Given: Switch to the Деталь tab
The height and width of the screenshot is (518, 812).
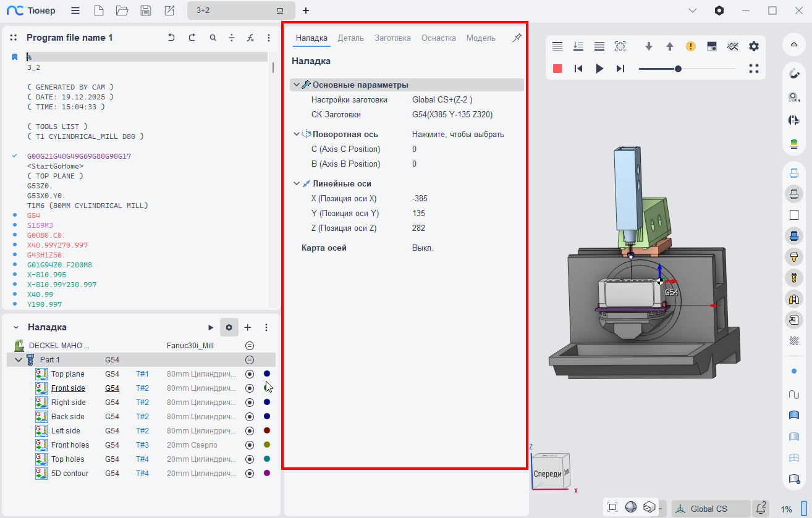Looking at the screenshot, I should (350, 38).
